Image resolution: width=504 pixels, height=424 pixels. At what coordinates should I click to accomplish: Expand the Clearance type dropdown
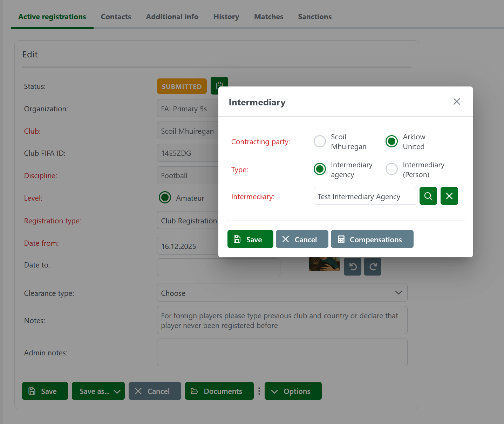[x=282, y=293]
